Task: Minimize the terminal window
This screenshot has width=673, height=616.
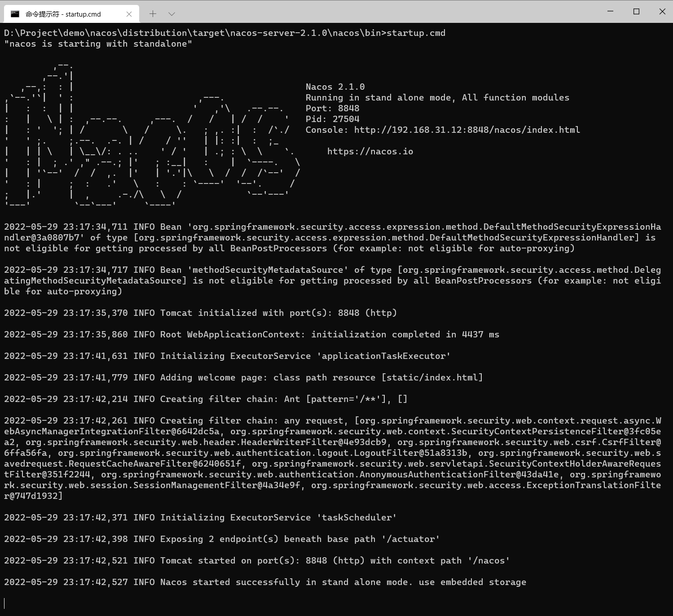Action: pos(610,11)
